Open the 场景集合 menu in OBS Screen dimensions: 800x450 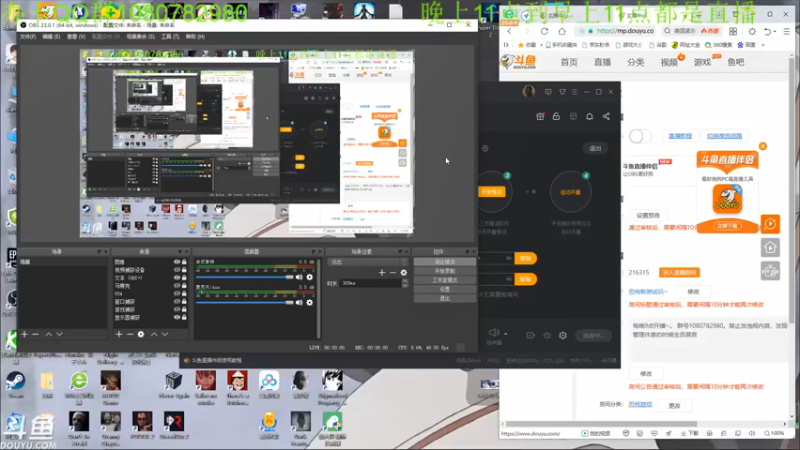140,37
